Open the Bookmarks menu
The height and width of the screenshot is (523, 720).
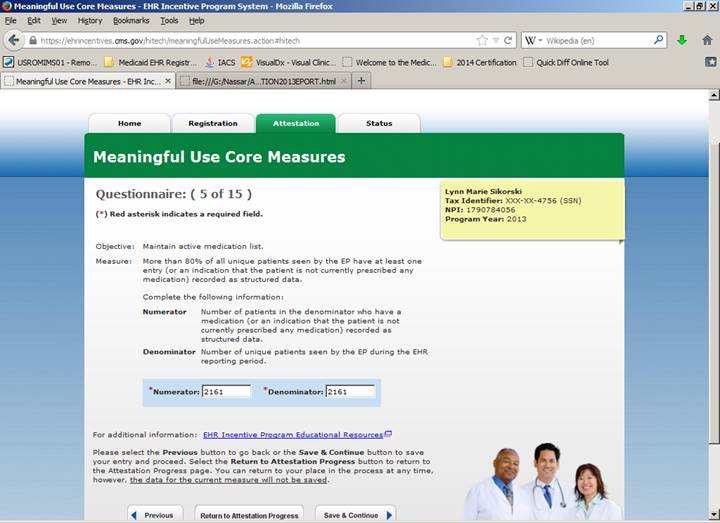(x=130, y=20)
